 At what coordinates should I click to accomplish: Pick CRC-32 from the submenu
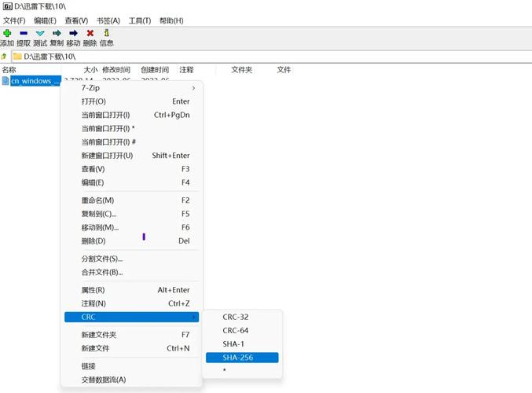click(x=242, y=317)
